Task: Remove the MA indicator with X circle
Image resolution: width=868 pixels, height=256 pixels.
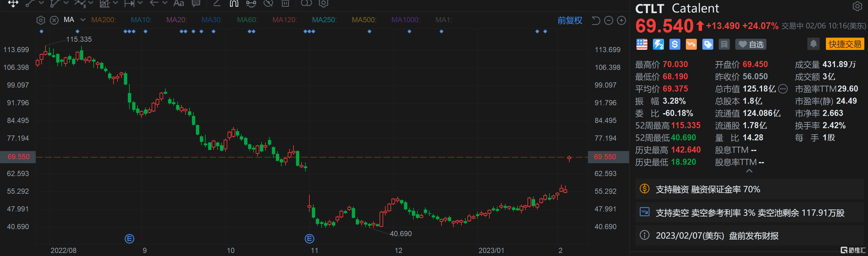Action: 54,20
